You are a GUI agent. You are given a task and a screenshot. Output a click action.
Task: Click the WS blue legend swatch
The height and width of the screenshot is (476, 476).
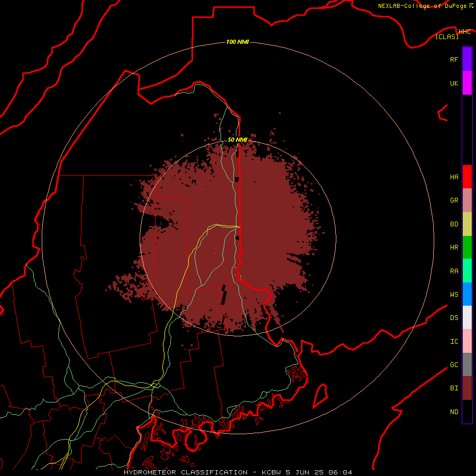[467, 294]
